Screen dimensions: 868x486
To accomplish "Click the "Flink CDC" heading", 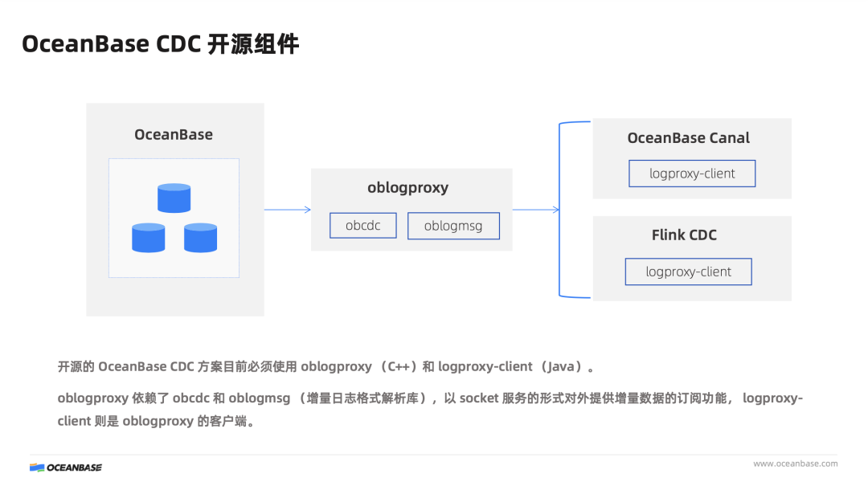I will 684,235.
